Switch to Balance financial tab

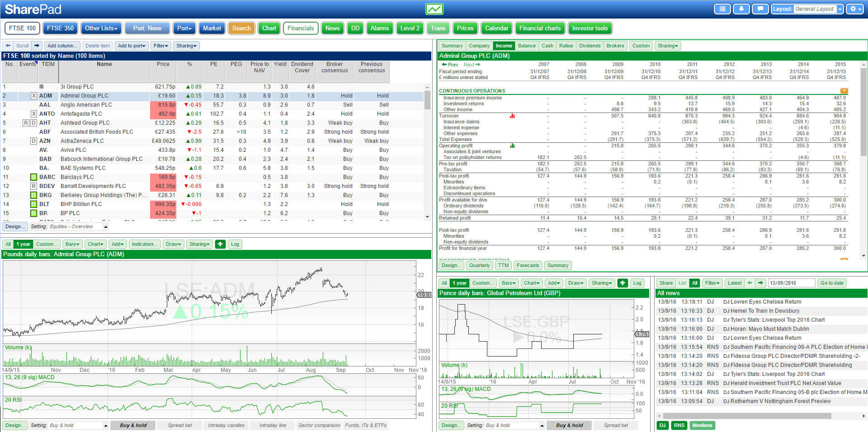527,46
